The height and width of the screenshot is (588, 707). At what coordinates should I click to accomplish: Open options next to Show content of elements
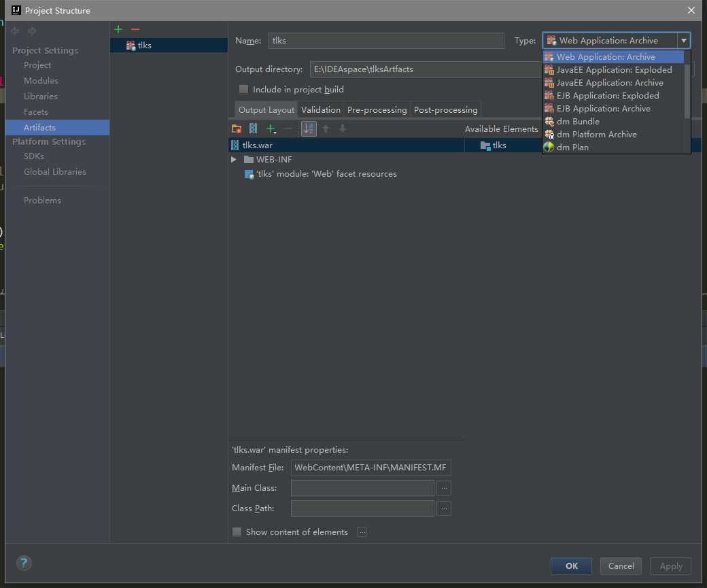[x=362, y=532]
